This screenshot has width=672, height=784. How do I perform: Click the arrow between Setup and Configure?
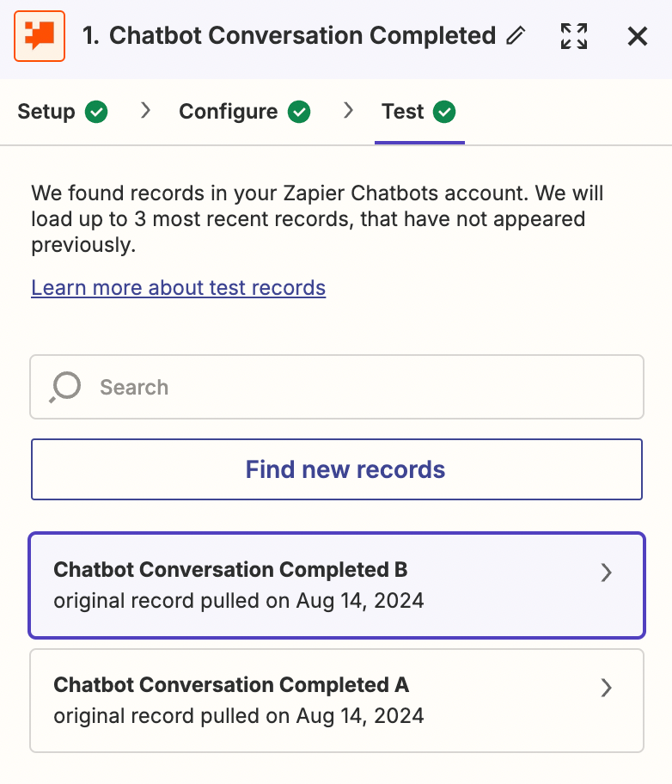click(146, 111)
